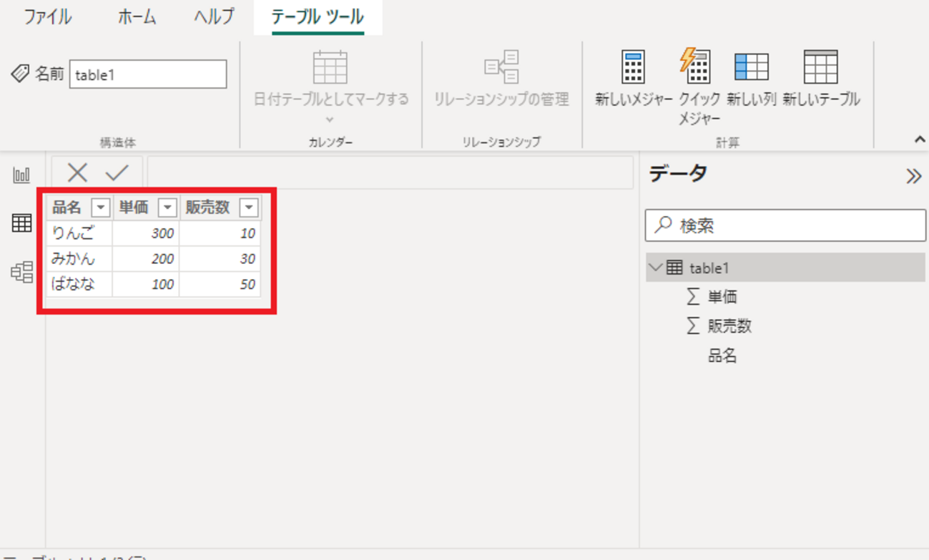Click the 検索 search field in Data pane
The height and width of the screenshot is (560, 929).
point(785,225)
